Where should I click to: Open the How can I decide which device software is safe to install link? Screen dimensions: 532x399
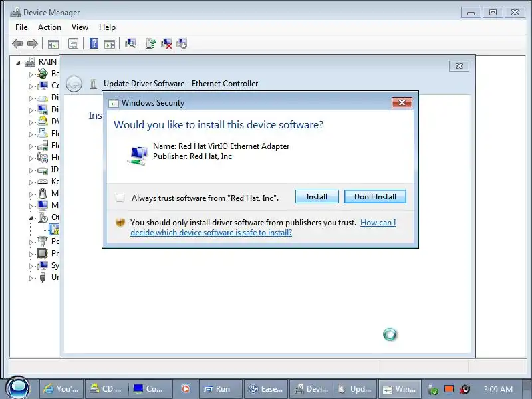tap(263, 227)
